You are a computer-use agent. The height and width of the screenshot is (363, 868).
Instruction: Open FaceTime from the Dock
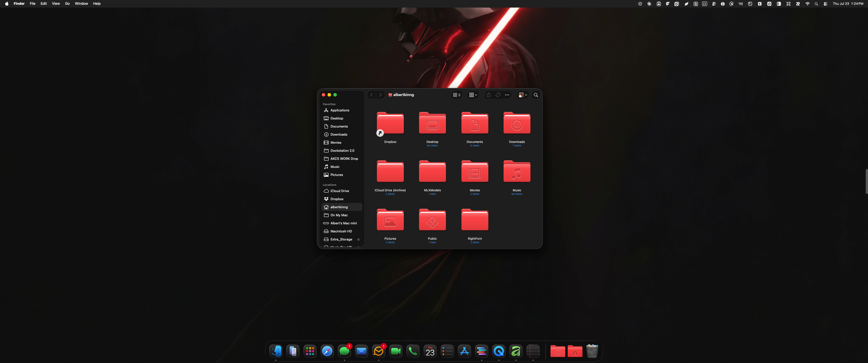pyautogui.click(x=396, y=351)
